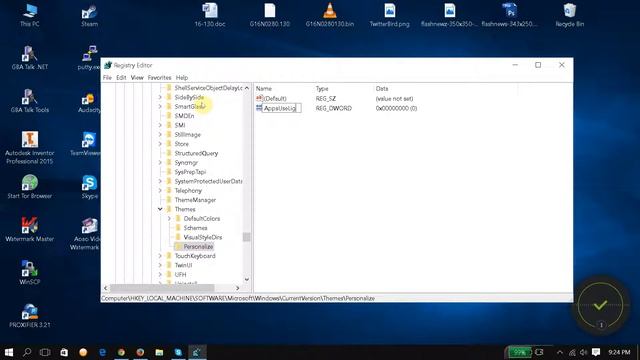Select the flashnewz-350x350 image file
This screenshot has width=640, height=360.
tap(449, 15)
